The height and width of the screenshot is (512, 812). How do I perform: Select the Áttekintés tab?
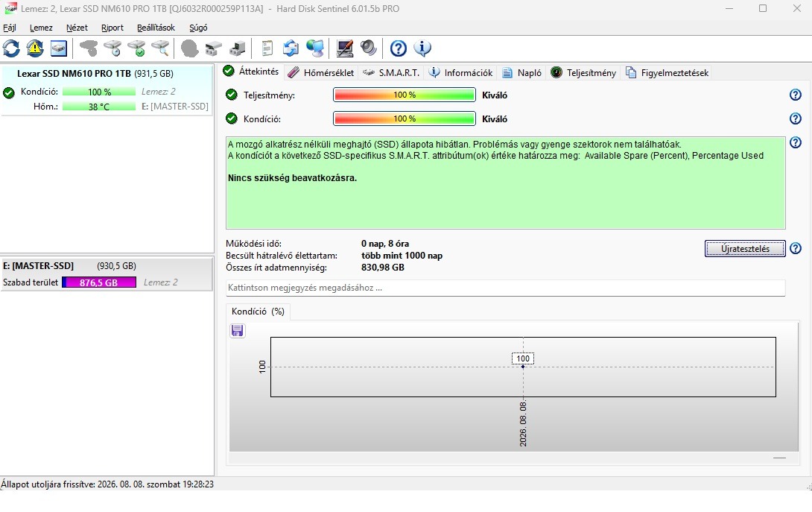pyautogui.click(x=252, y=72)
